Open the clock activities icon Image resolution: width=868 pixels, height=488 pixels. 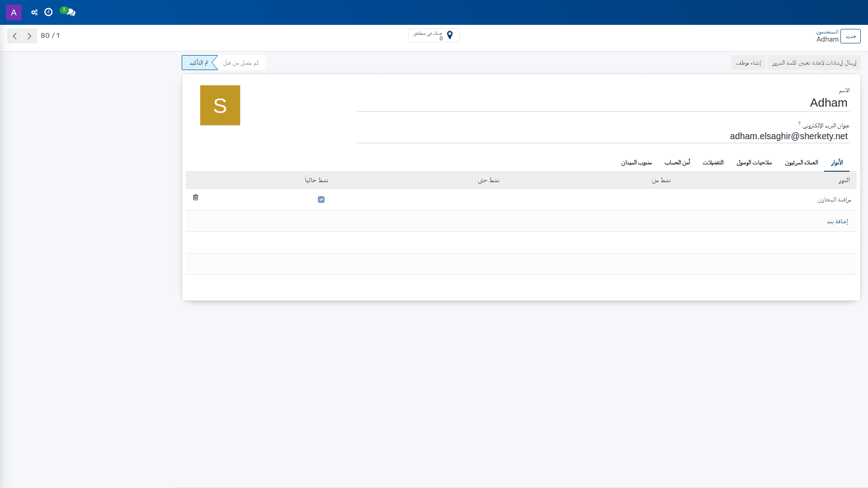click(x=48, y=12)
